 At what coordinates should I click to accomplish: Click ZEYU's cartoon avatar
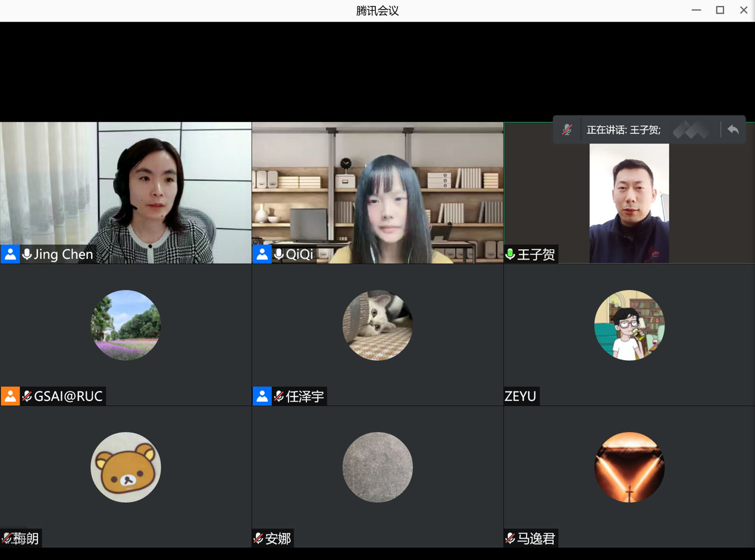point(629,326)
